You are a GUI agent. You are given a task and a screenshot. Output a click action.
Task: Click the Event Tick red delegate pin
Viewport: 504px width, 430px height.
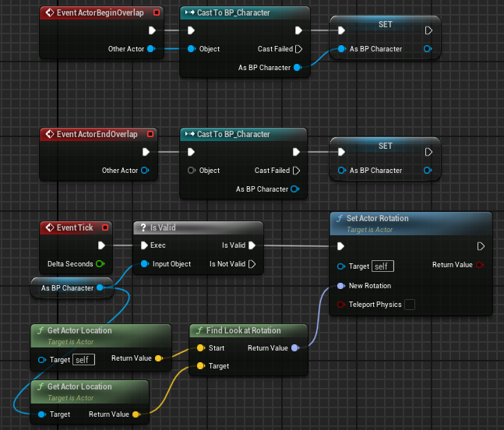point(105,227)
